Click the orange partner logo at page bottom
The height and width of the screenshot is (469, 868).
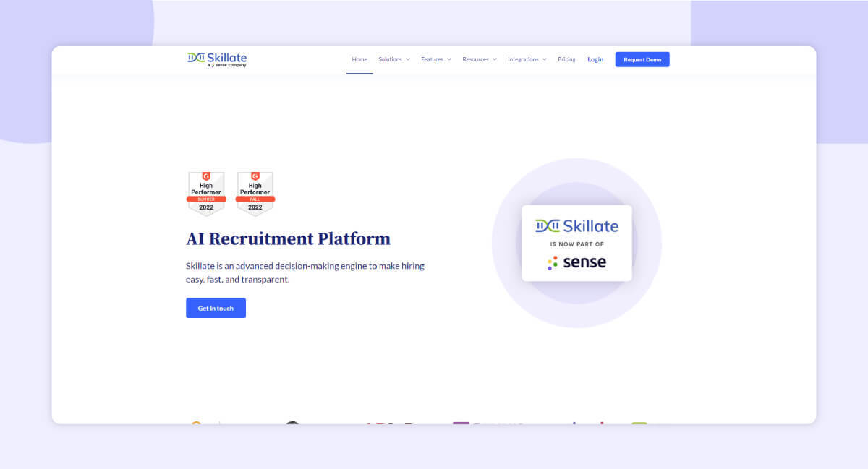(x=195, y=423)
